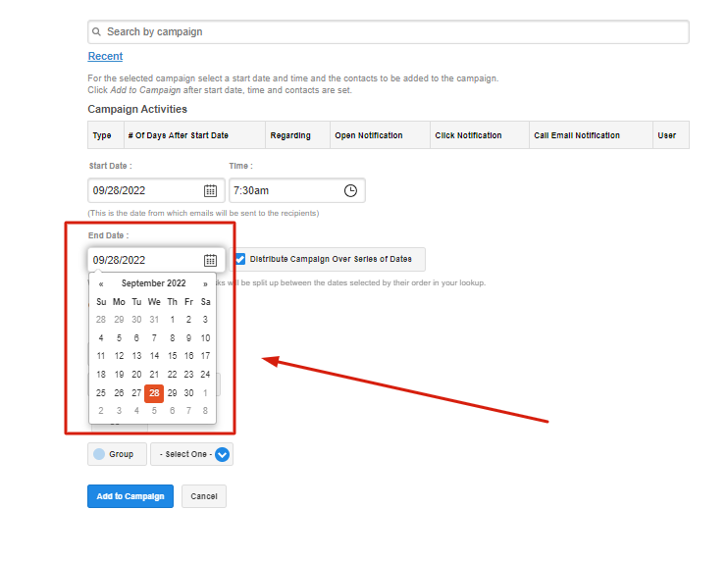
Task: Open the Select One dropdown
Action: pos(222,454)
